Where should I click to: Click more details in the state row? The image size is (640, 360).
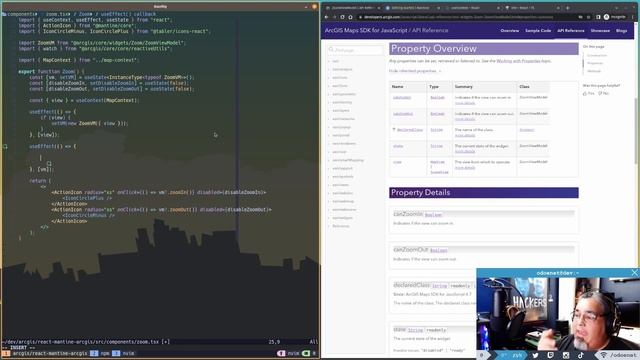(465, 151)
